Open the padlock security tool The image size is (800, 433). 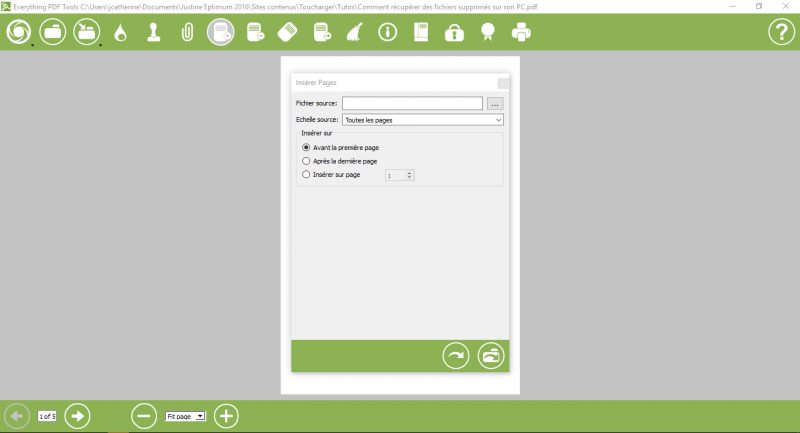(x=454, y=33)
